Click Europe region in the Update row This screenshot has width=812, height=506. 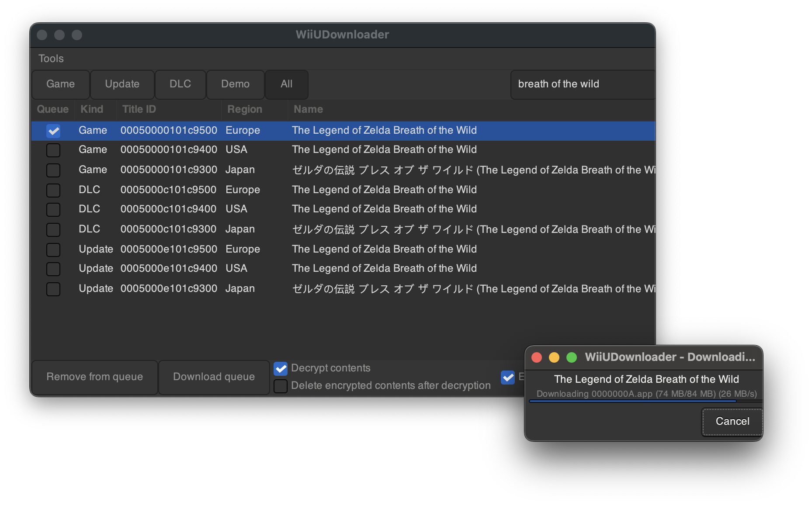[x=243, y=249]
